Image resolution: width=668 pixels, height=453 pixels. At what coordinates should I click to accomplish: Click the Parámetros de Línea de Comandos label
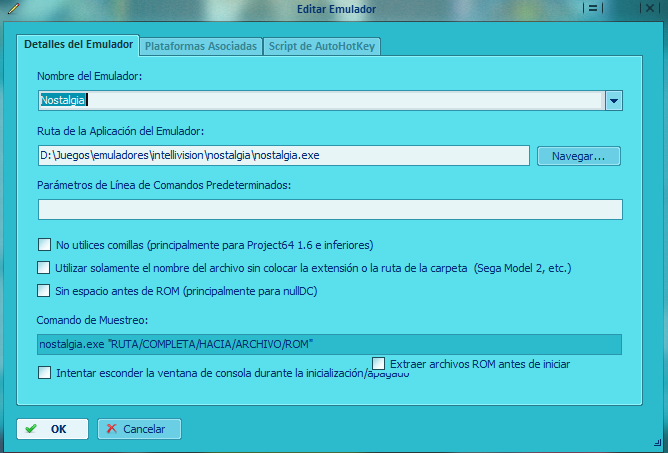point(164,185)
